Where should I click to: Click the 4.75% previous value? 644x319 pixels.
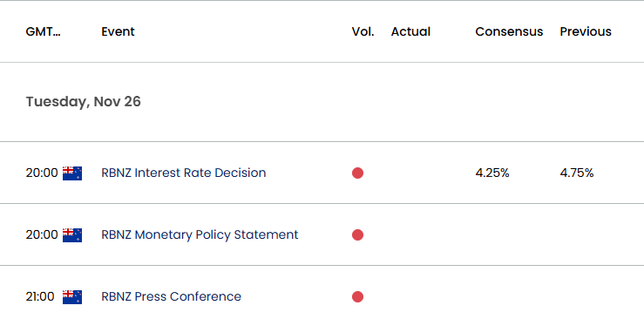577,173
